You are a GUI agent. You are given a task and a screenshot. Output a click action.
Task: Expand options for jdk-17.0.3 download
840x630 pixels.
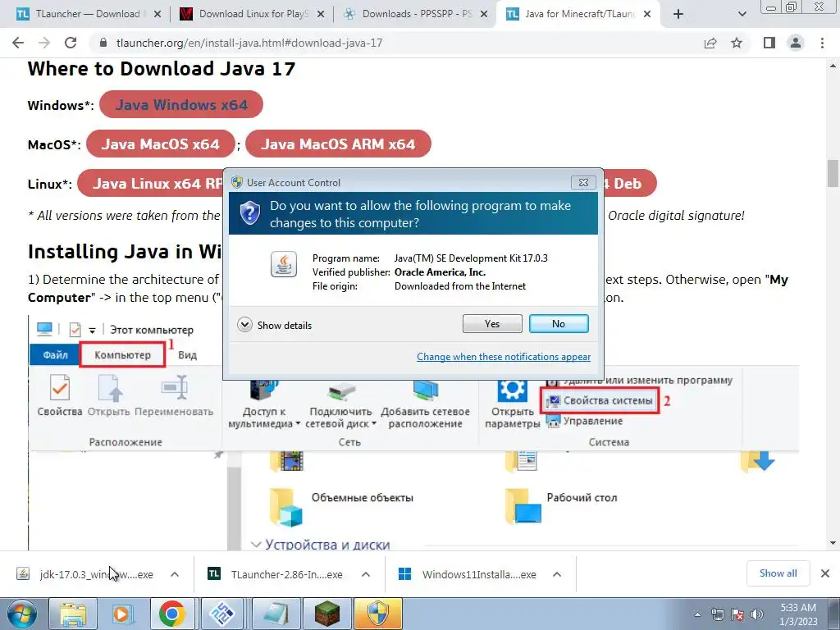(175, 574)
